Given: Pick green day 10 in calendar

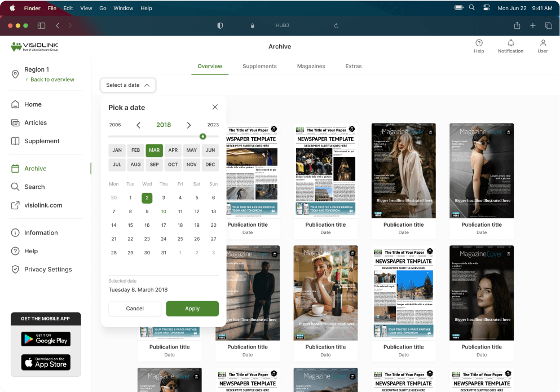Looking at the screenshot, I should coord(164,212).
